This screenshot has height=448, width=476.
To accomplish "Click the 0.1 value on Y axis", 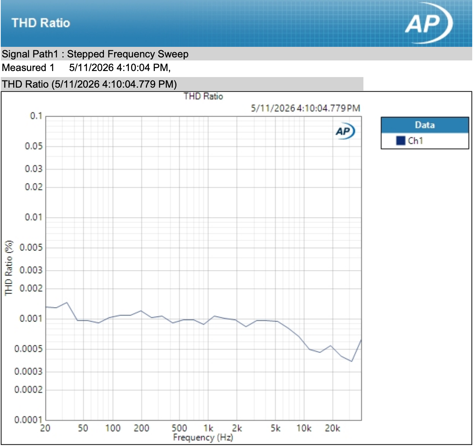I will pyautogui.click(x=36, y=116).
